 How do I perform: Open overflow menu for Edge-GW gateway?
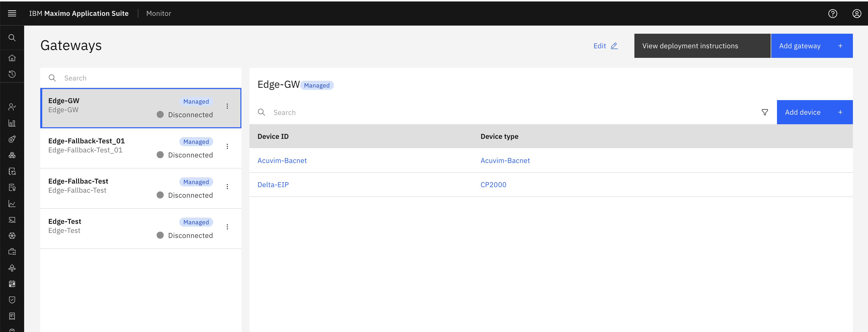tap(228, 106)
